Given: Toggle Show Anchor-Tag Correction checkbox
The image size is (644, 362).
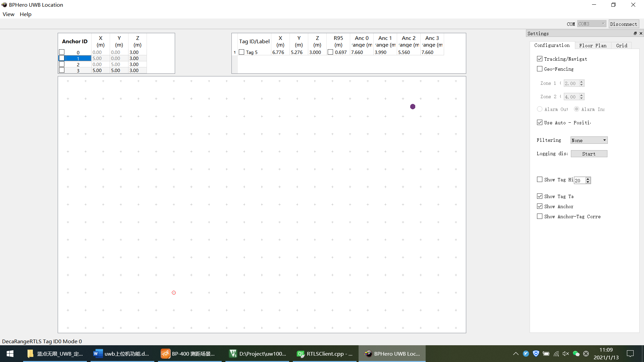Looking at the screenshot, I should (540, 217).
